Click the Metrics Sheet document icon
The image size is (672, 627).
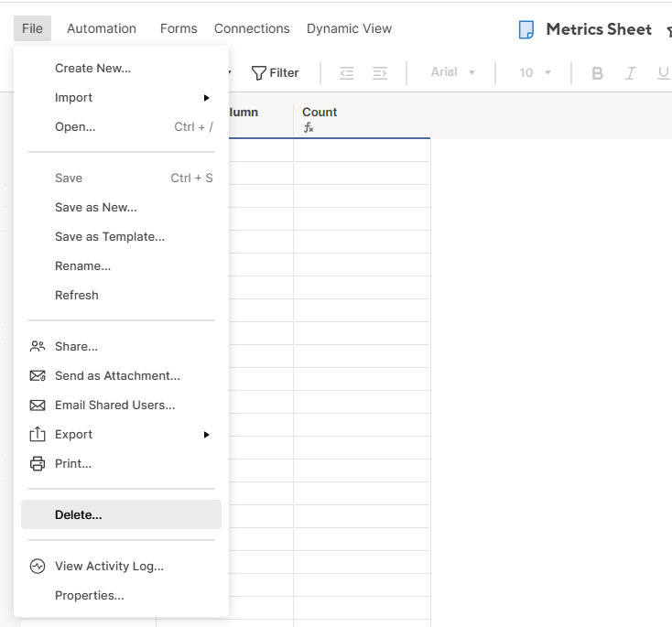point(526,29)
